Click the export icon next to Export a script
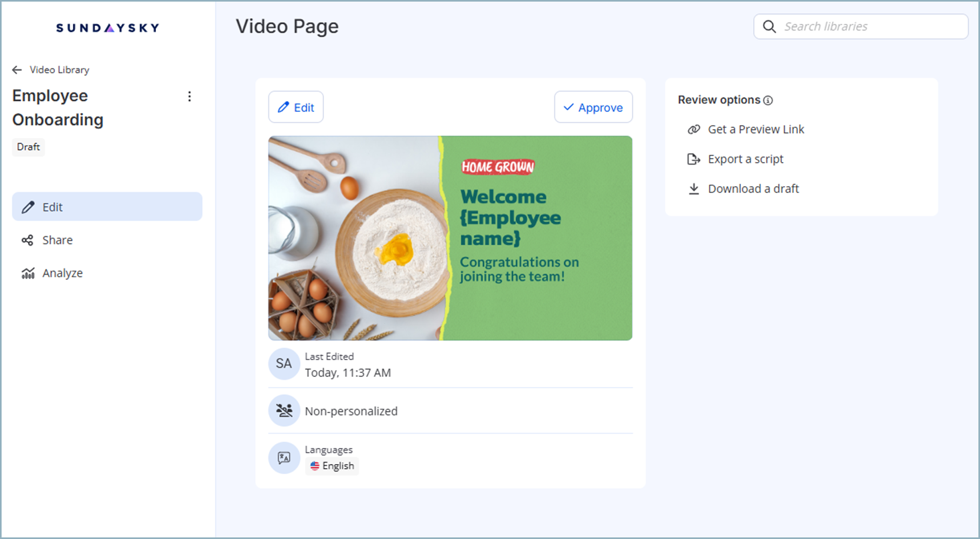The height and width of the screenshot is (539, 980). coord(693,159)
